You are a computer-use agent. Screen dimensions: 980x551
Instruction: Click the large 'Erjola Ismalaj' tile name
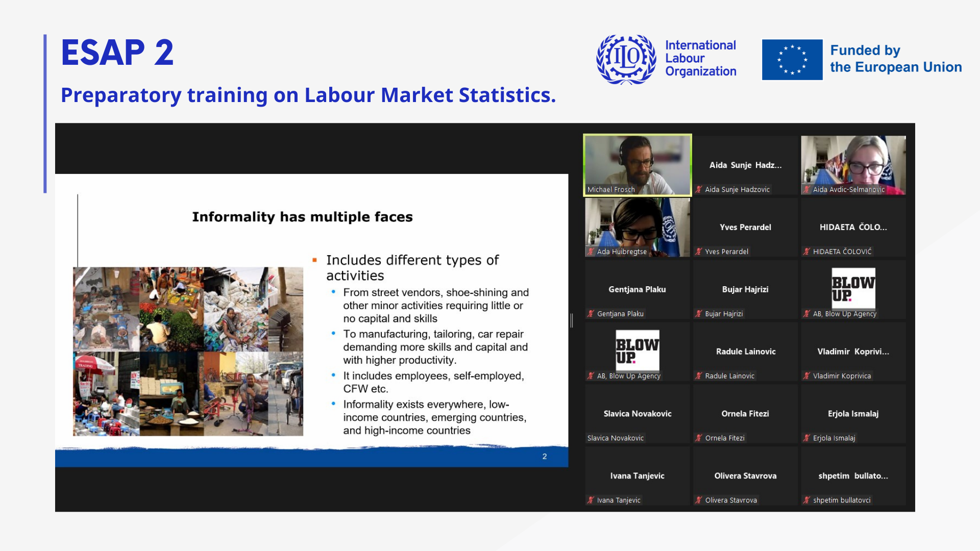pos(853,414)
